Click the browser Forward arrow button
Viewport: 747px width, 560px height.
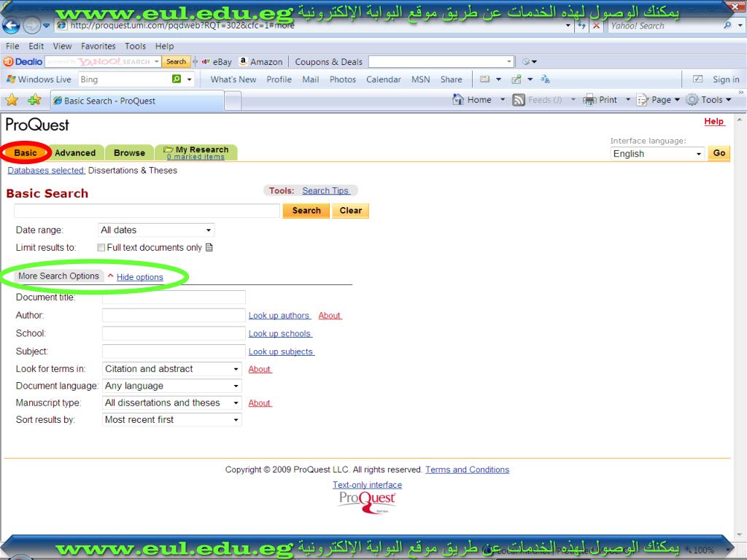pyautogui.click(x=31, y=26)
